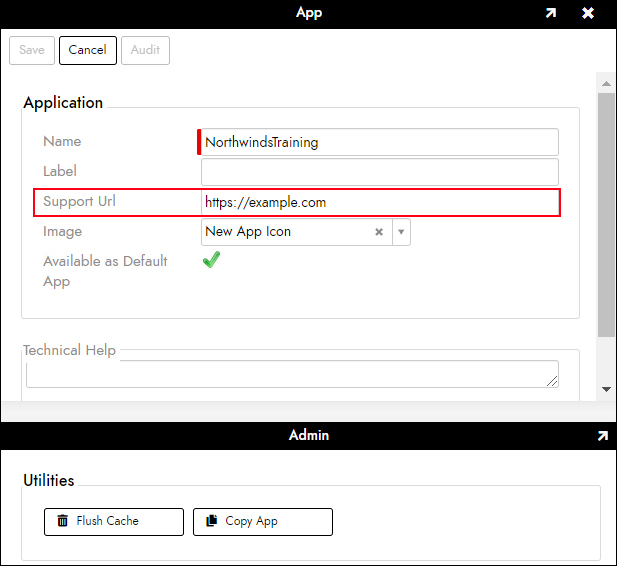
Task: Open the Audit button
Action: coord(145,50)
